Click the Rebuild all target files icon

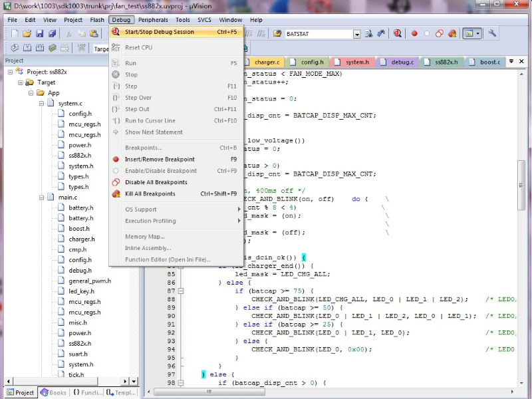(40, 48)
